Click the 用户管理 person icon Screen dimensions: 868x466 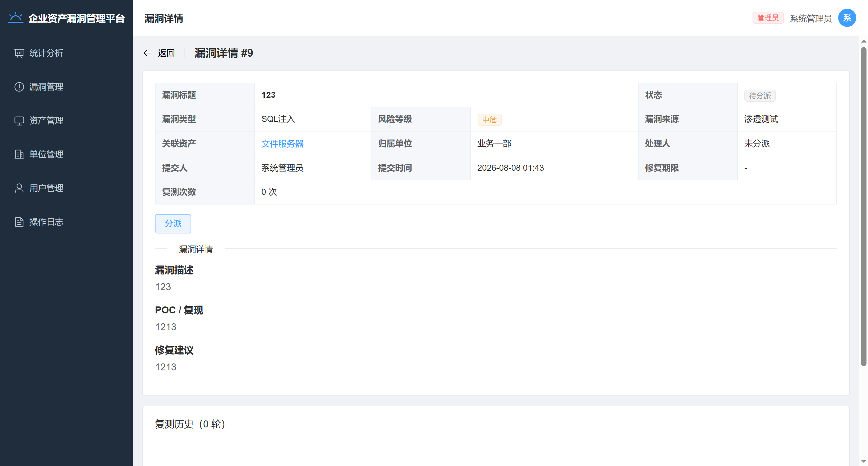click(x=19, y=188)
